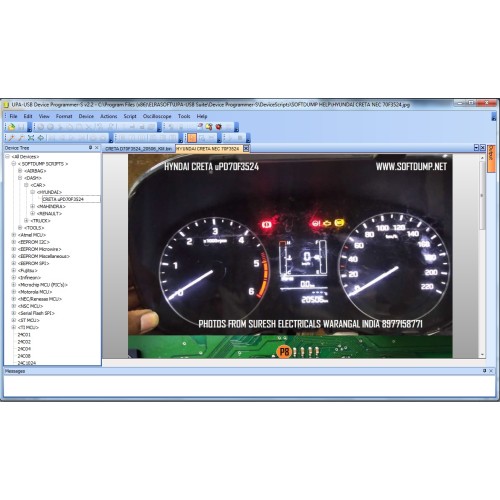This screenshot has height=500, width=500.
Task: Click the green fit-to-window arrows icon
Action: (31, 138)
